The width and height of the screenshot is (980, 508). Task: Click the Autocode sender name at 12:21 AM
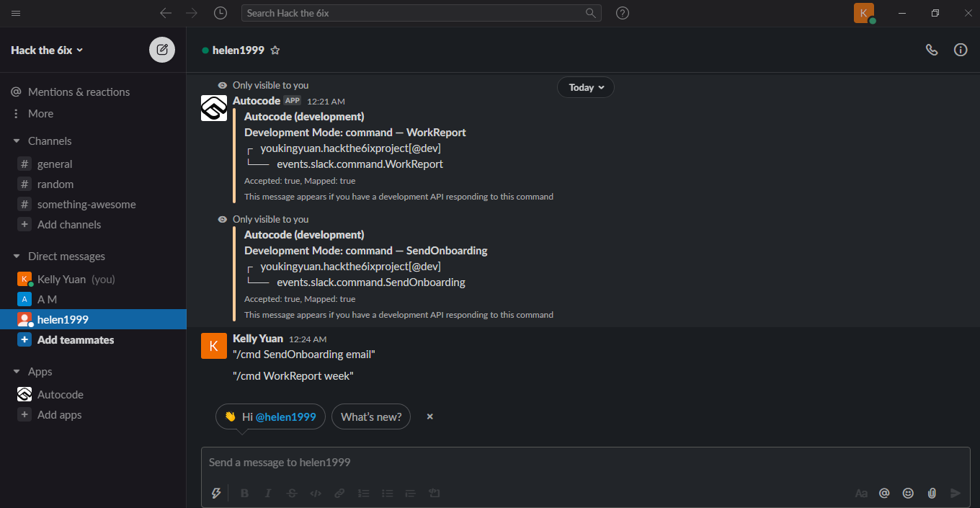click(257, 101)
